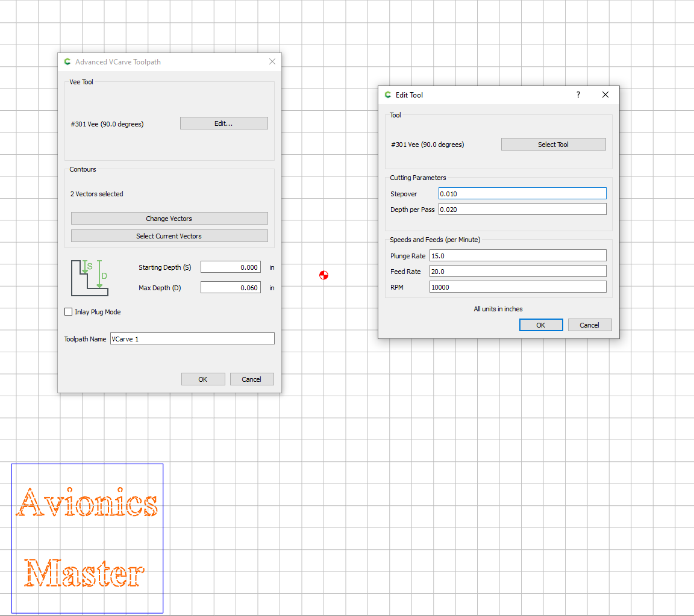Click Toolpath Name field VCarve 1
Screen dimensions: 694x616
(x=192, y=338)
